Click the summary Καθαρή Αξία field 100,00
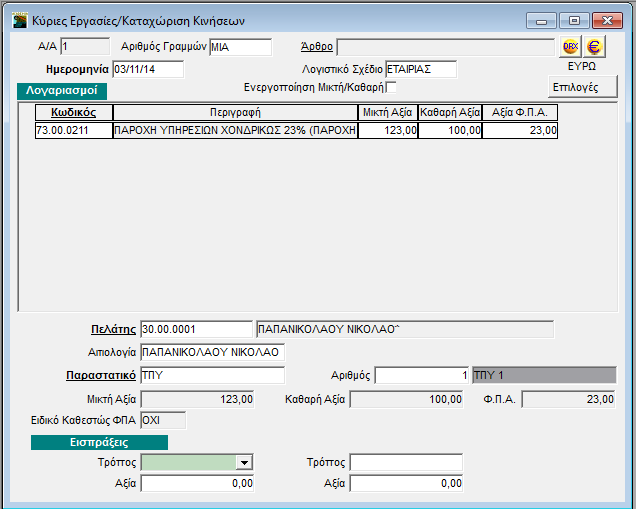 coord(406,399)
